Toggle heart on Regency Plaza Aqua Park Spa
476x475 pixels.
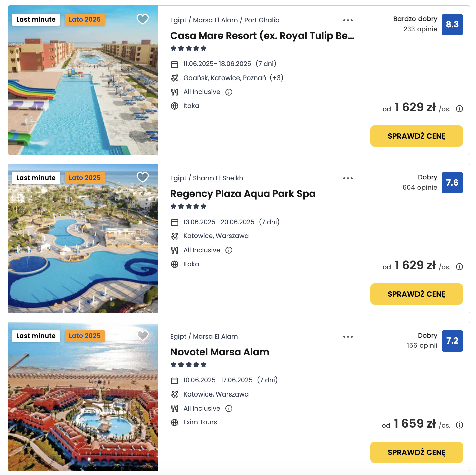pos(143,177)
